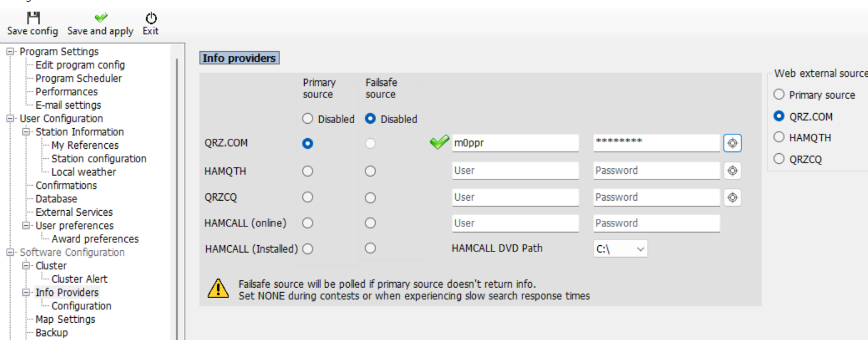Open the Local weather tree item

[84, 172]
